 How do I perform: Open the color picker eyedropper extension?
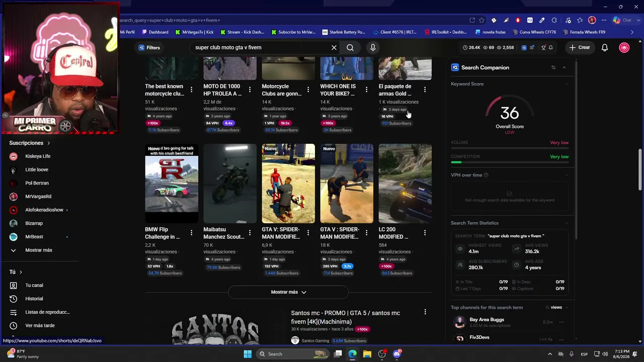542,20
